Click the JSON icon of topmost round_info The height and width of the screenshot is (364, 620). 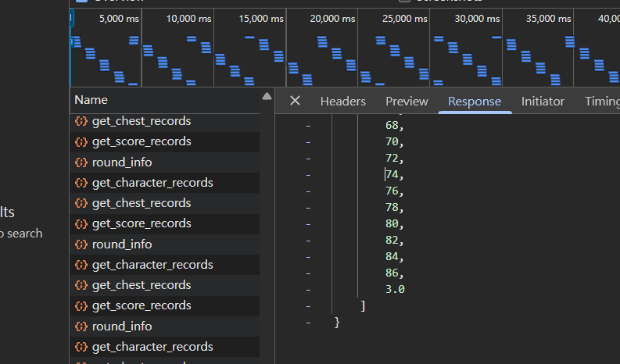[81, 162]
